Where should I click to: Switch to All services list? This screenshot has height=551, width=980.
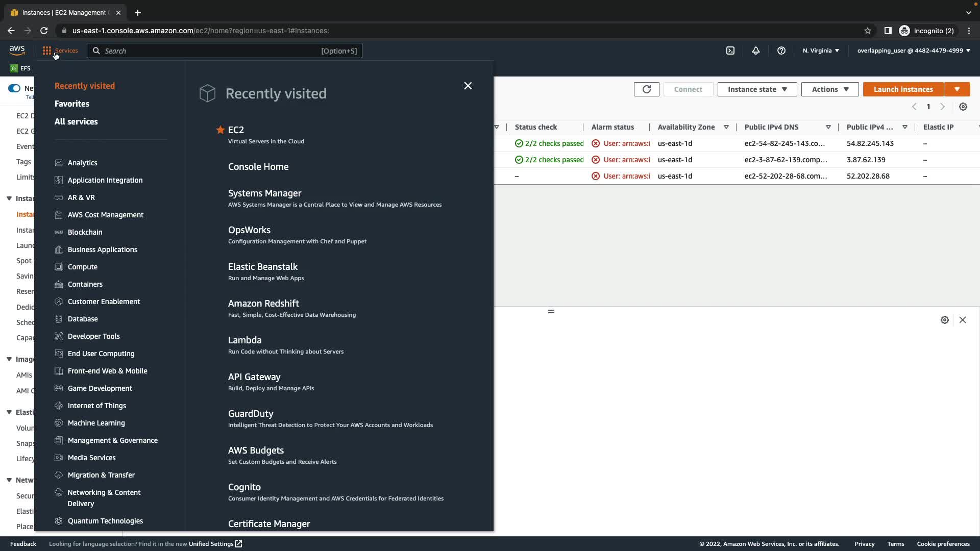[x=76, y=121]
